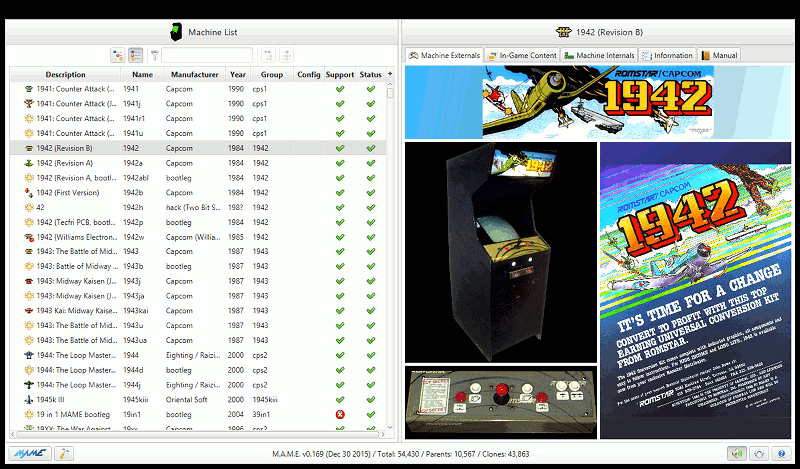Click the arcade cabinet photo
The image size is (800, 469).
pyautogui.click(x=501, y=252)
